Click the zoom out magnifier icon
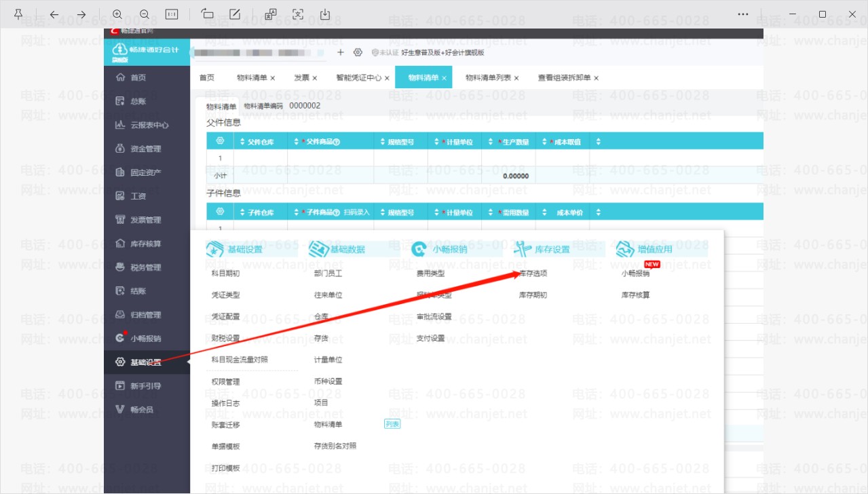Screen dimensions: 868x494 145,14
